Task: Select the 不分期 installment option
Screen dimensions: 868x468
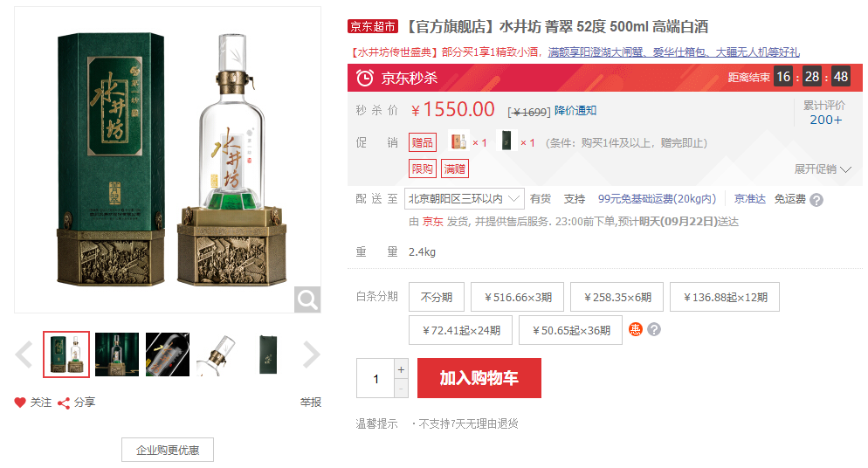Action: 437,297
